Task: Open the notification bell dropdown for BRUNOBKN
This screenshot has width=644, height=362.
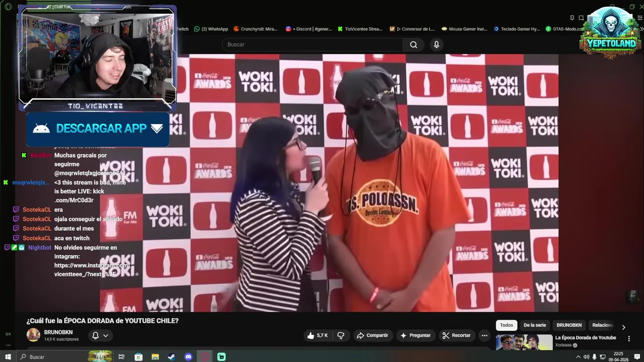Action: coord(100,335)
